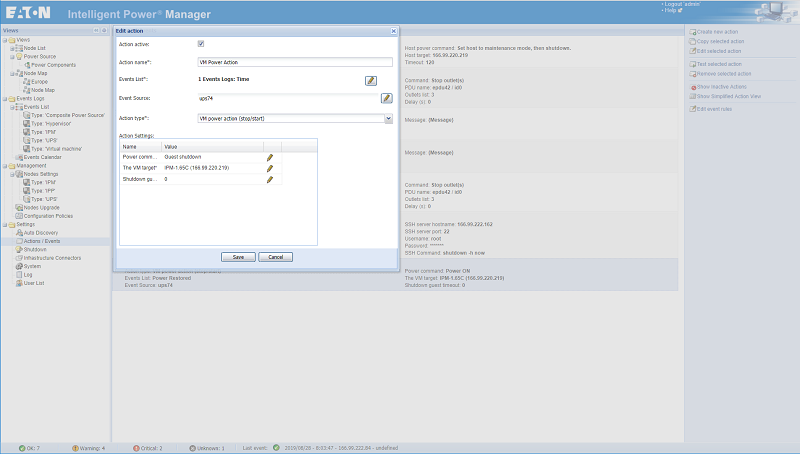Click the Auto Discovery tree icon
Screen dimensions: 800x454
click(x=19, y=233)
